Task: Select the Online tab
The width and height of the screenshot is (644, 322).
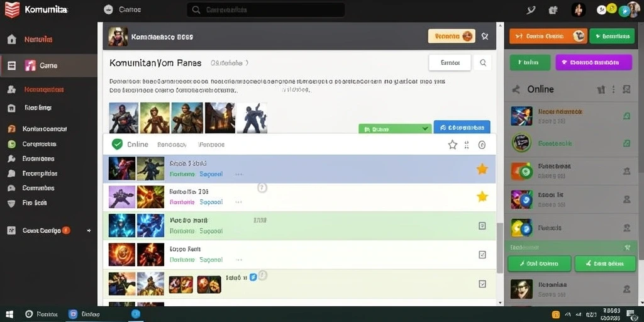Action: (138, 145)
